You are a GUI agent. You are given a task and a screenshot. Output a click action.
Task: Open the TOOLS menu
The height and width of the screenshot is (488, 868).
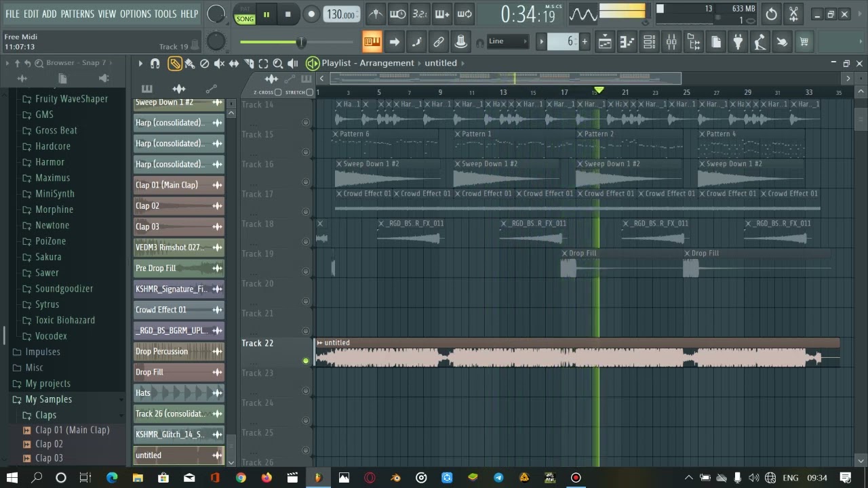(x=165, y=14)
